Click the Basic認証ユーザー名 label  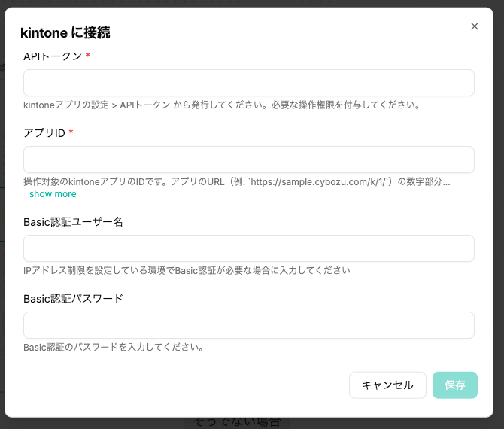(73, 222)
